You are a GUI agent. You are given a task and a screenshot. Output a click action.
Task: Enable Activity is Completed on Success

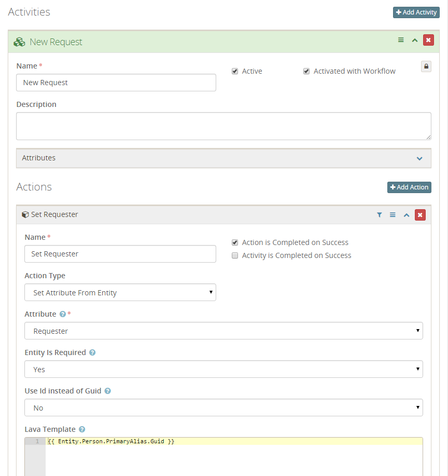point(235,255)
